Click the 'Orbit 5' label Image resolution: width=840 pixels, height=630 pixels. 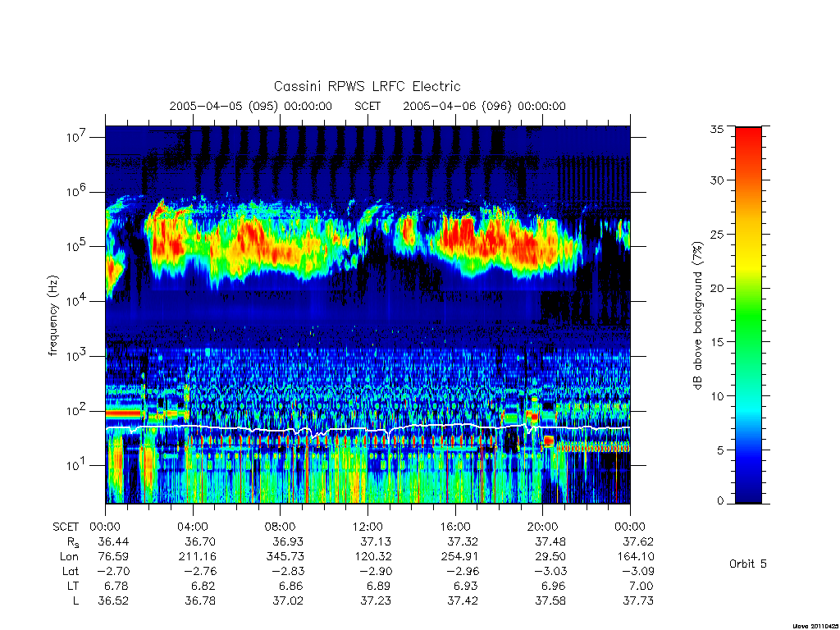click(x=748, y=564)
